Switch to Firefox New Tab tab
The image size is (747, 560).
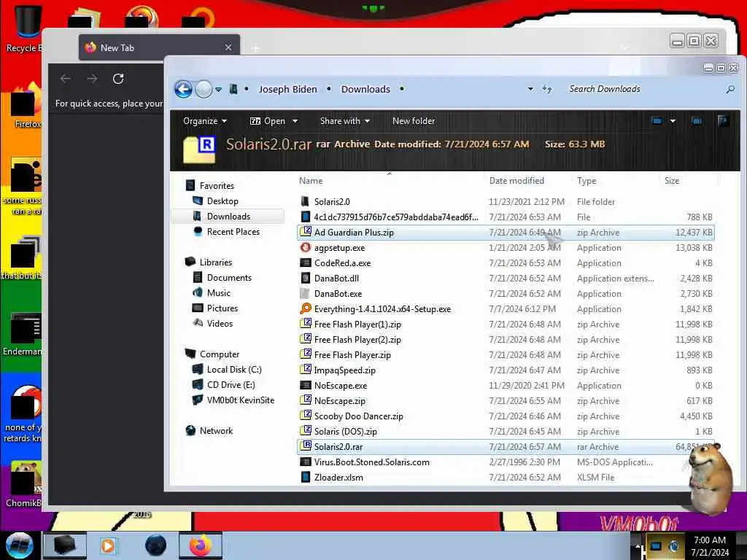point(159,47)
